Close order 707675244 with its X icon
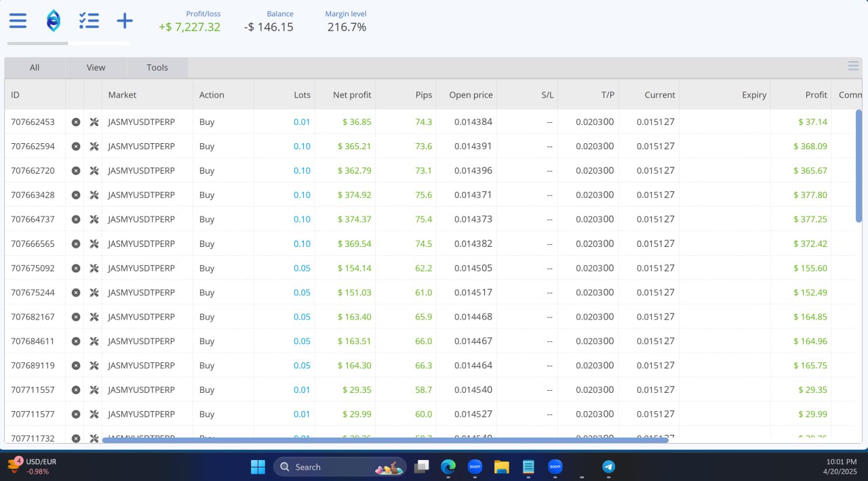Viewport: 868px width, 481px height. point(76,293)
